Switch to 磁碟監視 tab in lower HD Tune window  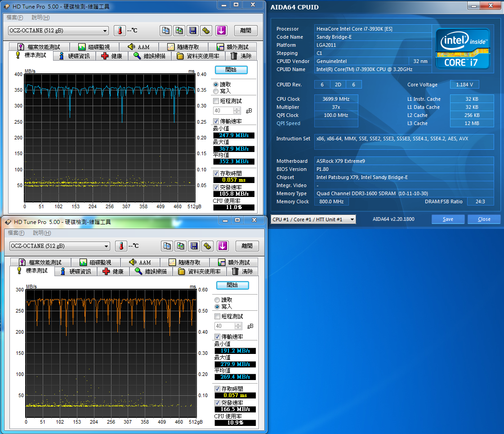tap(95, 262)
